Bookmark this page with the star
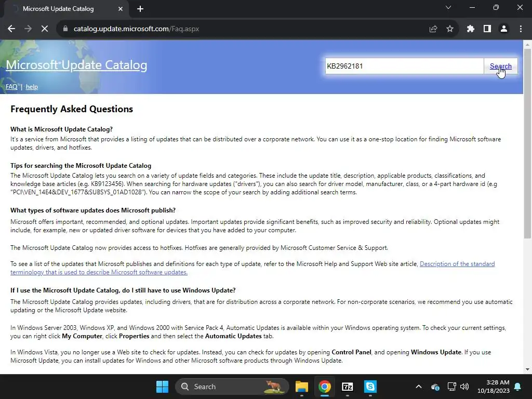 tap(450, 29)
